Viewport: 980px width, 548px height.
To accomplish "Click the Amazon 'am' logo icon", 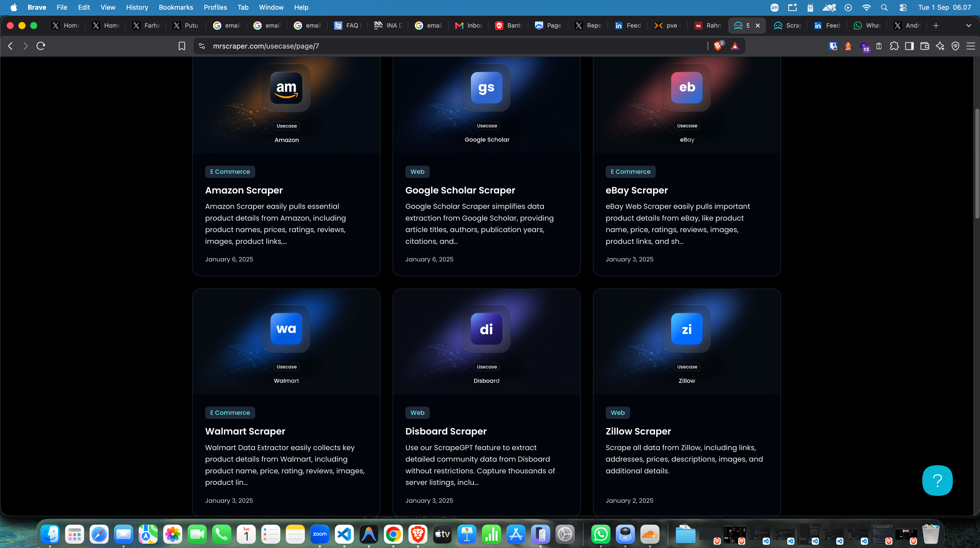I will click(286, 87).
